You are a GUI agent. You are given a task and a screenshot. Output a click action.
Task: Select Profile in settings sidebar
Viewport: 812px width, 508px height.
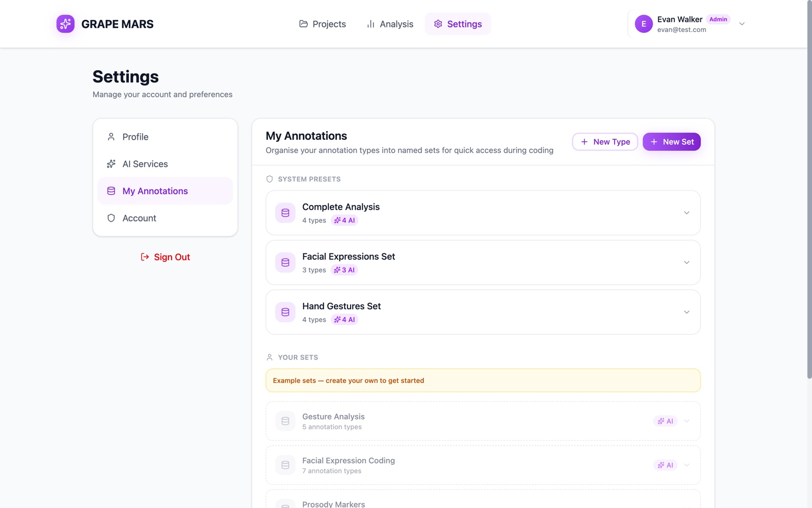(165, 137)
